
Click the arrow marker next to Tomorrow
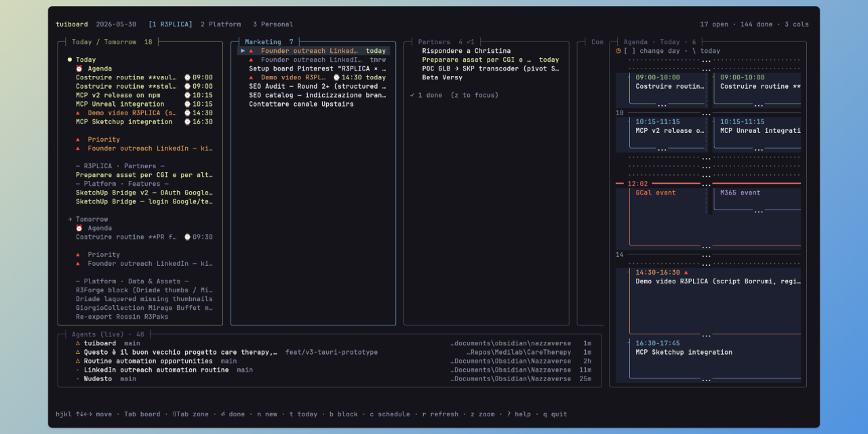(70, 219)
